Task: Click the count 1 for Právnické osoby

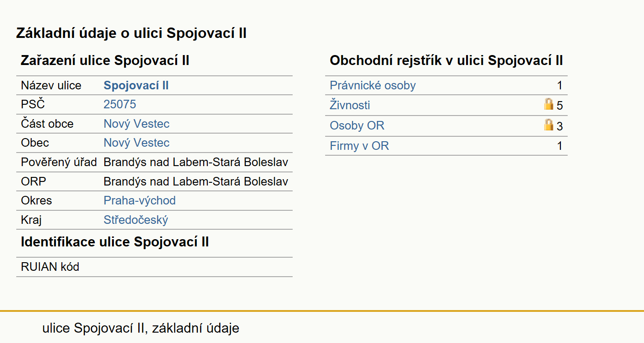Action: point(560,85)
